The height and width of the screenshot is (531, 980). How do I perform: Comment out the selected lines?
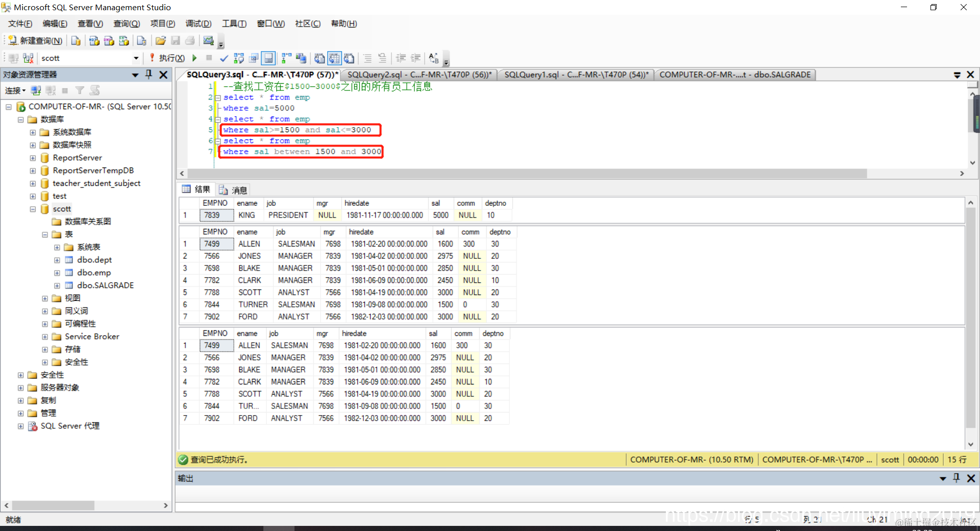coord(367,58)
